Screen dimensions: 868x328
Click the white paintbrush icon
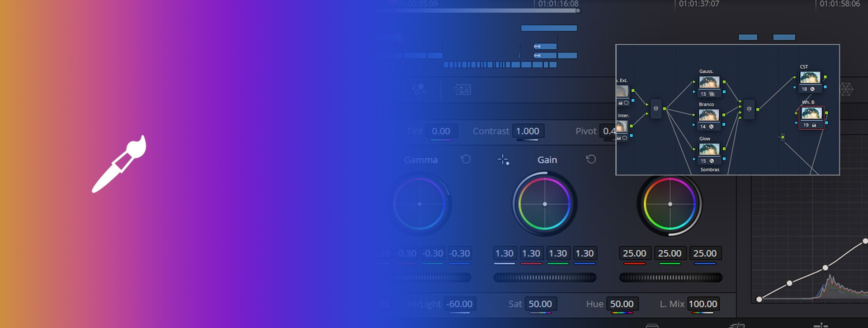(x=119, y=164)
